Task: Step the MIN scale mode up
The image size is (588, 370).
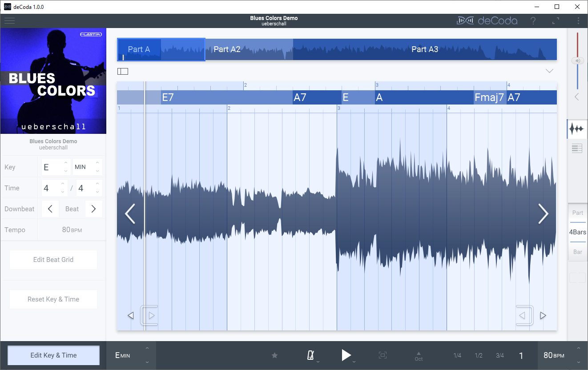Action: point(98,163)
